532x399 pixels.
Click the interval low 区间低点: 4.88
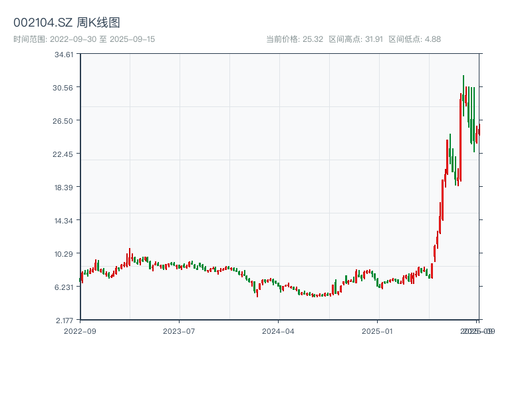click(x=414, y=39)
